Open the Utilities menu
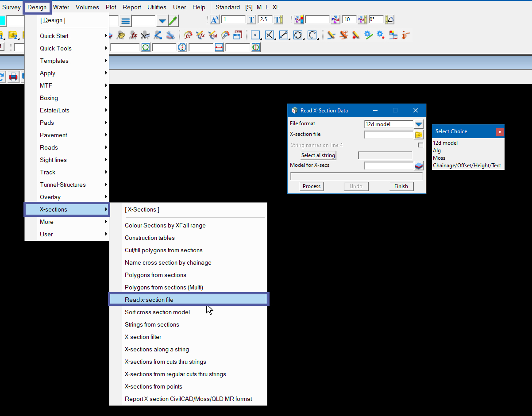Viewport: 532px width, 416px height. [x=157, y=7]
